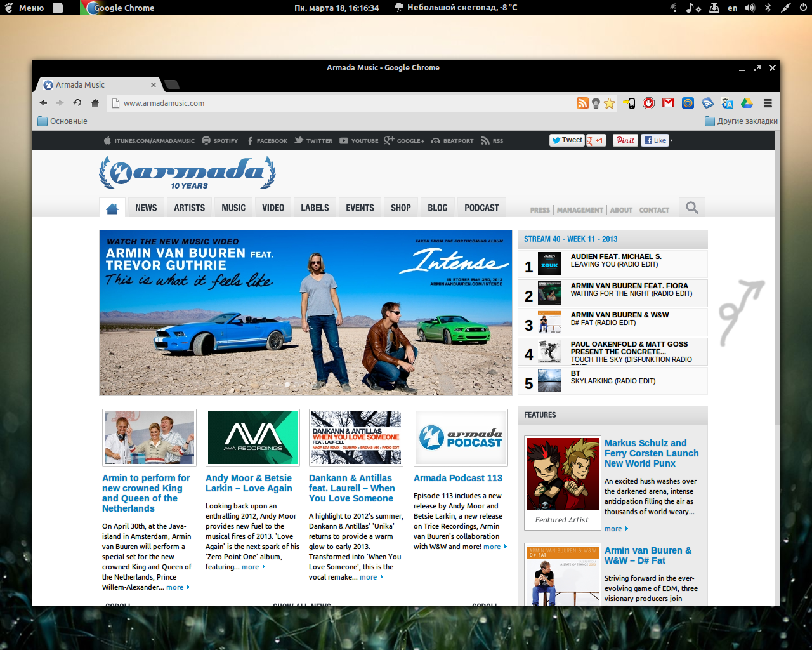Open the AVA Recordings news thumbnail
Screen dimensions: 812x650
252,437
